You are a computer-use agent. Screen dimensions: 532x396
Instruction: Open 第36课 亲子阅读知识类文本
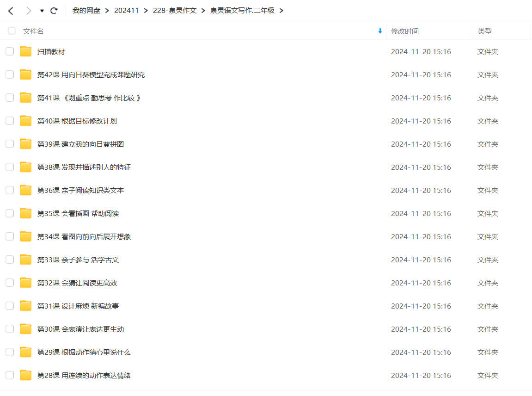coord(80,190)
